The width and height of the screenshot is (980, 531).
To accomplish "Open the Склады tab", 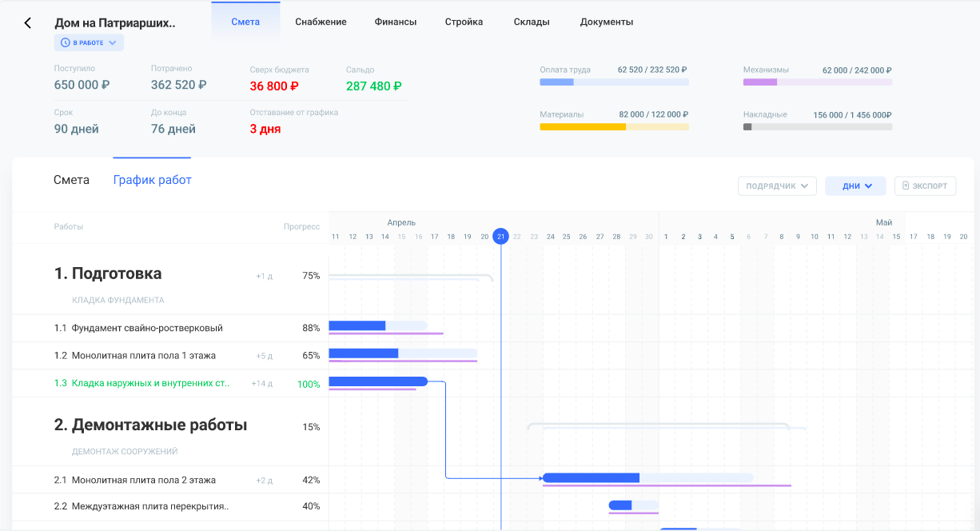I will [532, 22].
